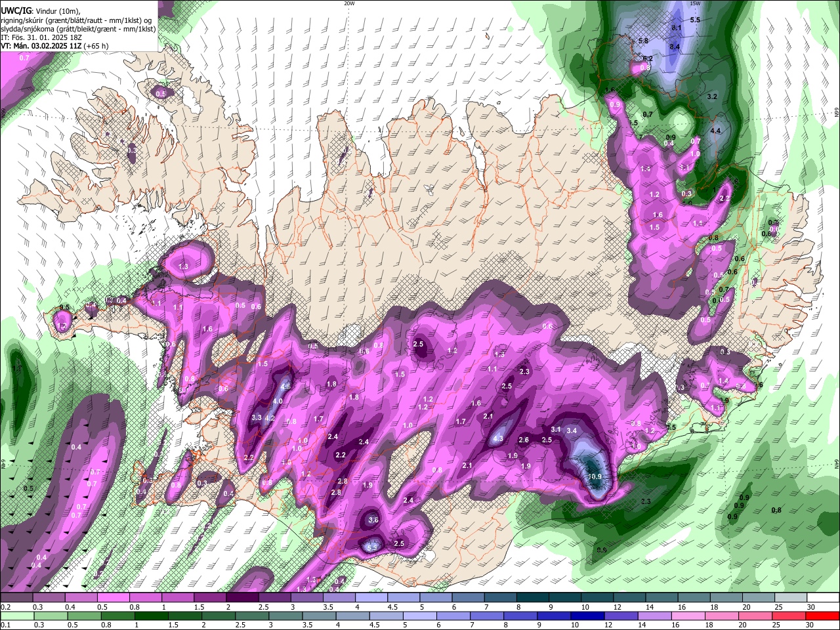The width and height of the screenshot is (840, 630).
Task: Click the white swatch ending the upper legend
Action: (x=823, y=598)
